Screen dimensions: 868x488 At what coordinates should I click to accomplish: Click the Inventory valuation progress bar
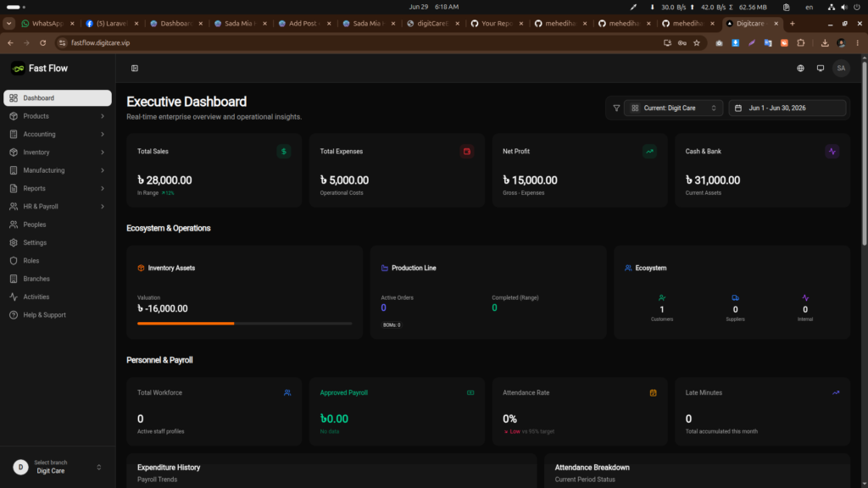(245, 323)
